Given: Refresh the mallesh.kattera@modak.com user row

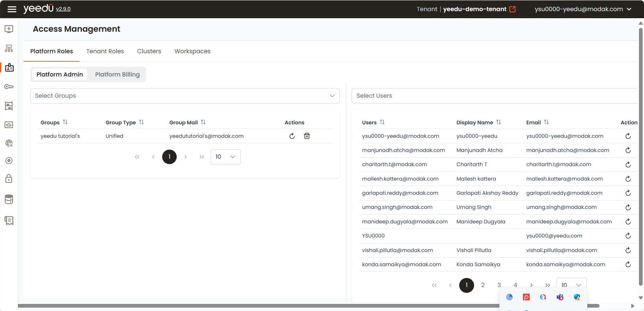Looking at the screenshot, I should (628, 179).
